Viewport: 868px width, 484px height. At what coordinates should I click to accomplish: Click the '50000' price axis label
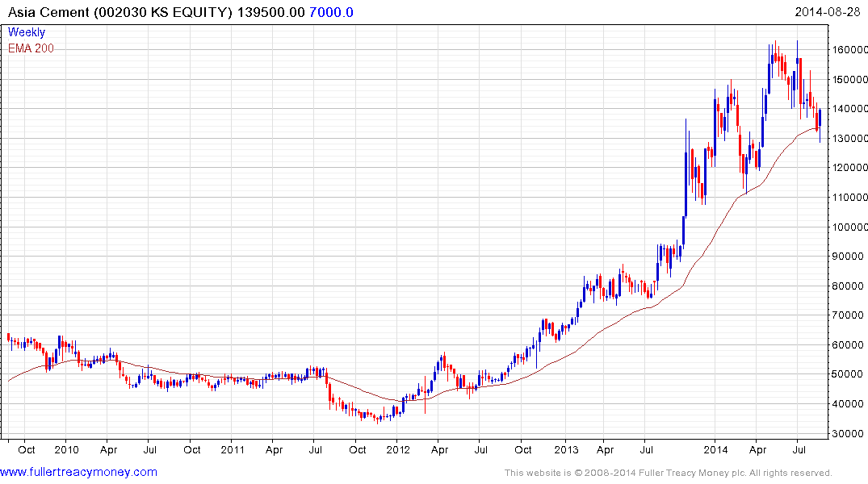point(848,374)
